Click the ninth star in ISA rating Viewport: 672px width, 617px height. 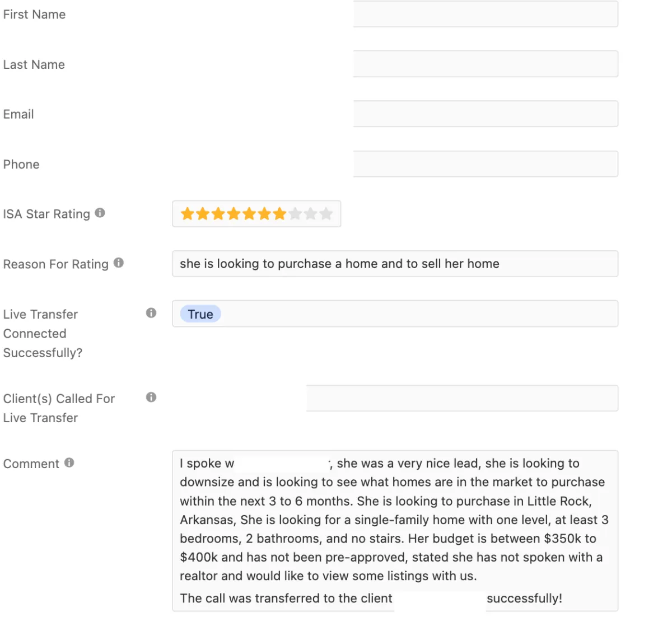pyautogui.click(x=311, y=214)
